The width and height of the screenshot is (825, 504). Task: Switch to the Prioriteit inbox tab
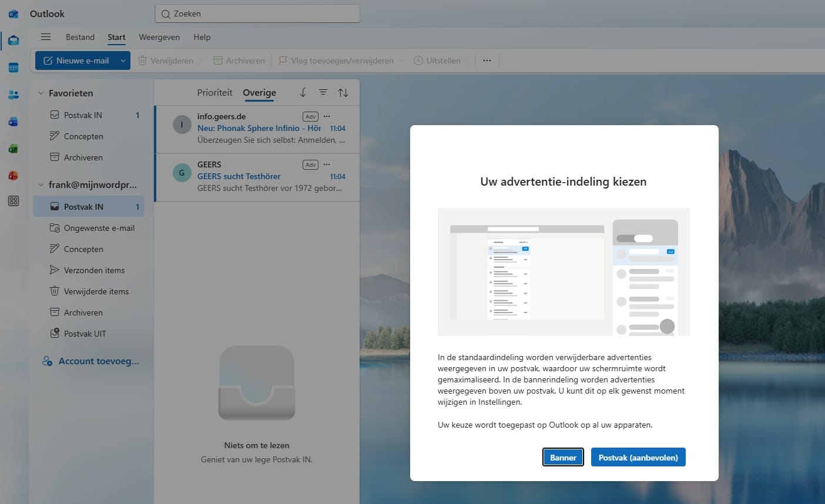pyautogui.click(x=214, y=92)
